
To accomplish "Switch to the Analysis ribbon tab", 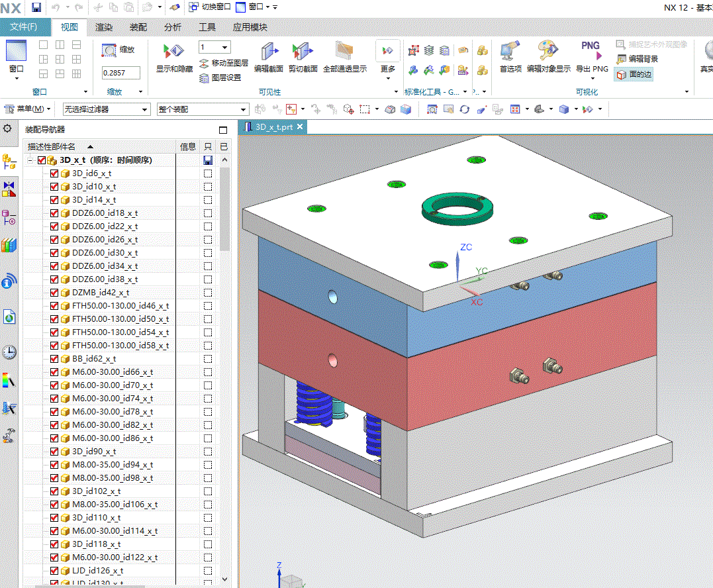I will [x=173, y=27].
